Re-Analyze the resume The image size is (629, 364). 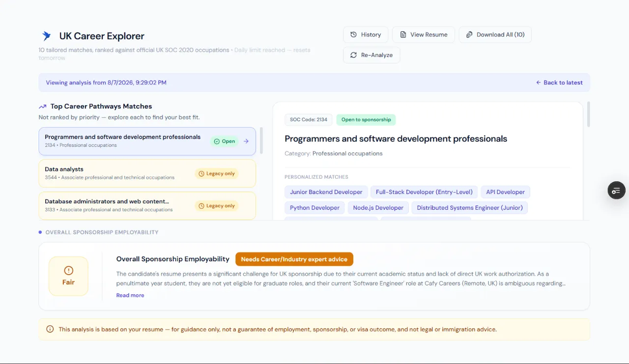372,55
